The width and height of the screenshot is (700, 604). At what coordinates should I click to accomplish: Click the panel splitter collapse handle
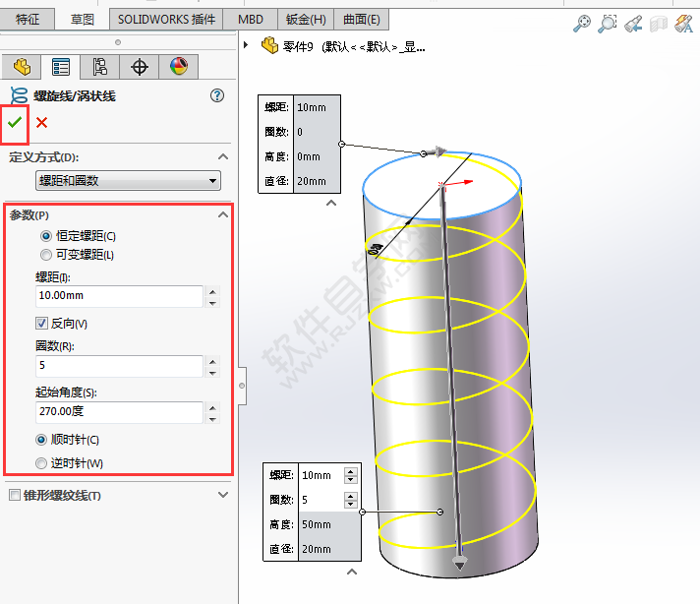click(242, 386)
